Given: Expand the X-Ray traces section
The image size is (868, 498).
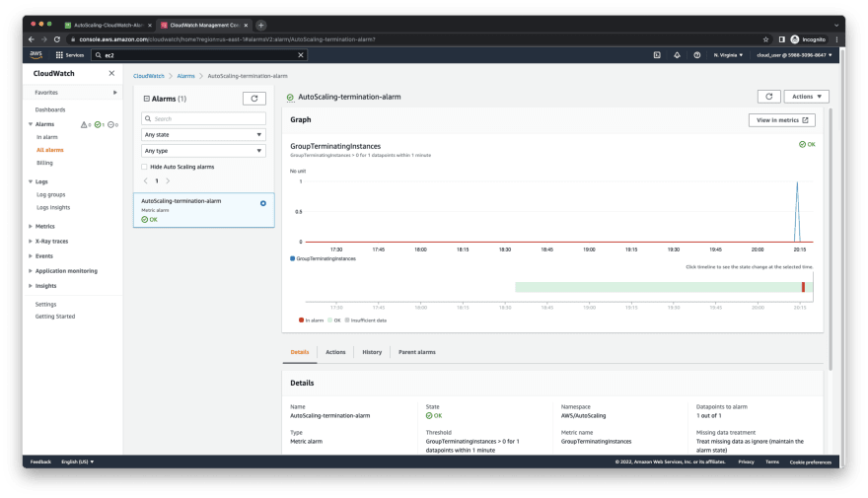Looking at the screenshot, I should (31, 242).
